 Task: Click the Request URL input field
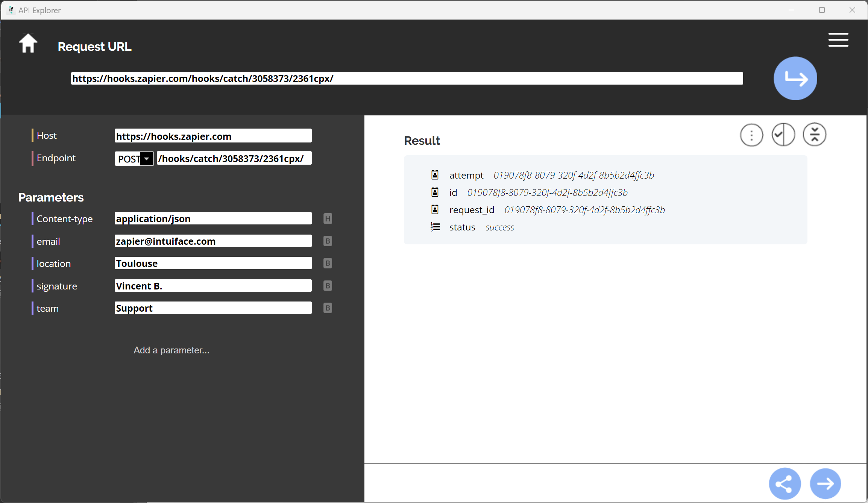[x=407, y=79]
